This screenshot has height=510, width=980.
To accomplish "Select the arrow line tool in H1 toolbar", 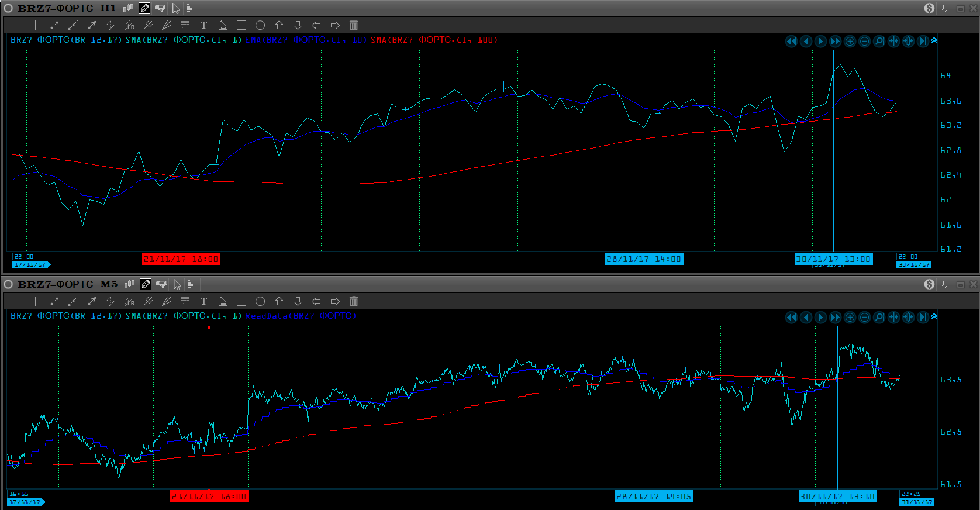I will click(92, 25).
